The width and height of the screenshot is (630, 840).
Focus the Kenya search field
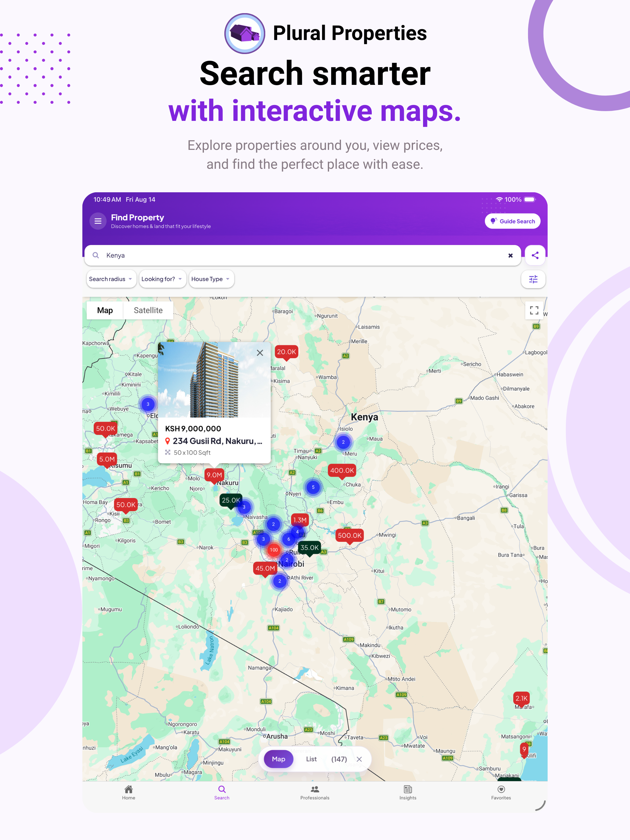(x=302, y=255)
